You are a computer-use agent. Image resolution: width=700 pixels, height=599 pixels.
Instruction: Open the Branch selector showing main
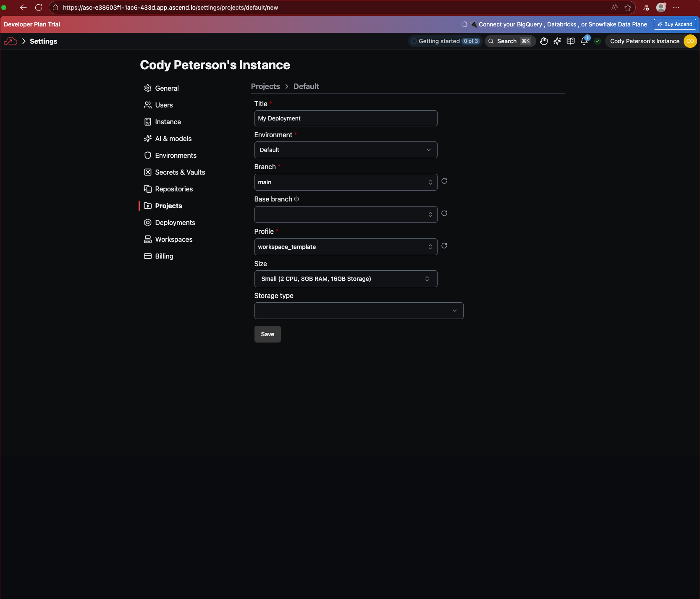coord(346,182)
